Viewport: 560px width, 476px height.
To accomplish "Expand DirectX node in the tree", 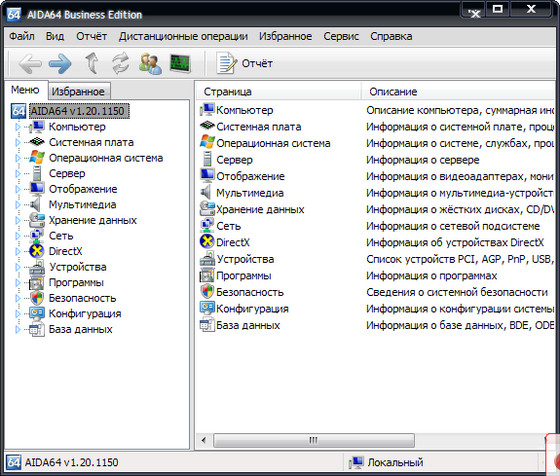I will click(18, 251).
